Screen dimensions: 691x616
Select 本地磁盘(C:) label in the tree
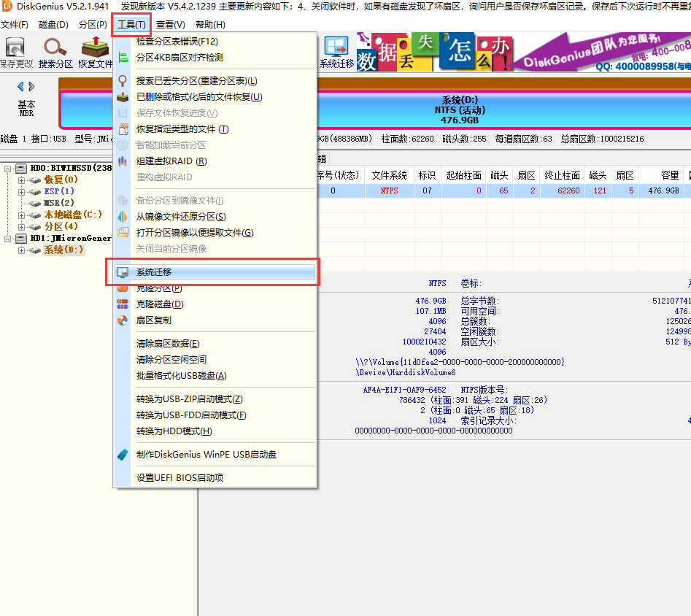tap(73, 215)
